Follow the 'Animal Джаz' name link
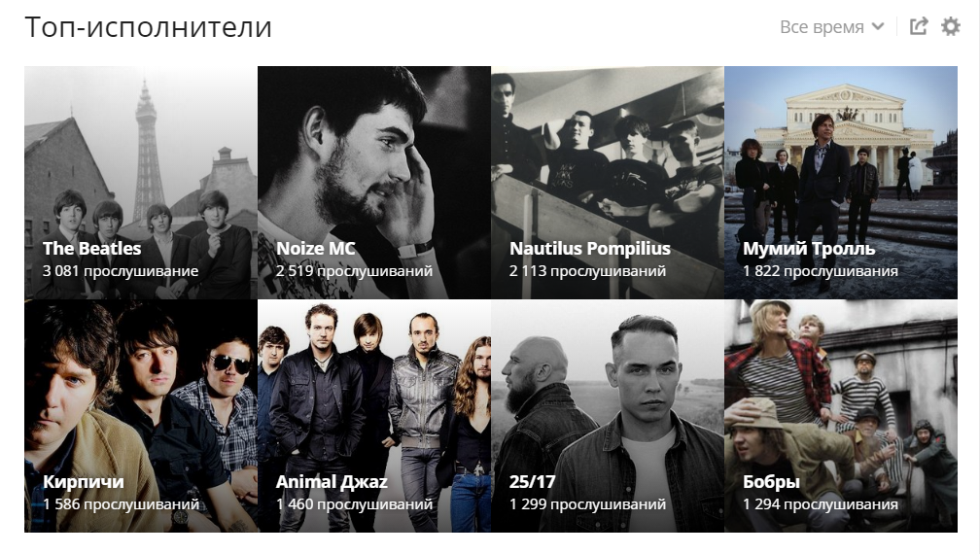This screenshot has height=554, width=980. 332,482
